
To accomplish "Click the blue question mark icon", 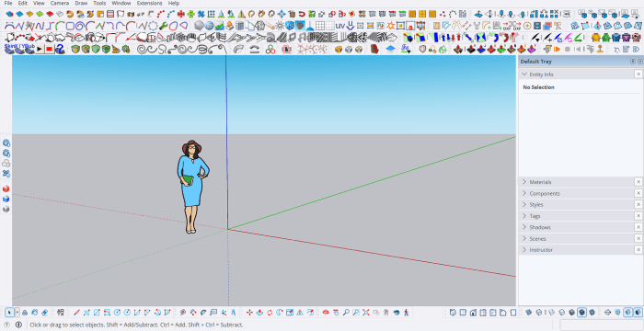I will [60, 50].
